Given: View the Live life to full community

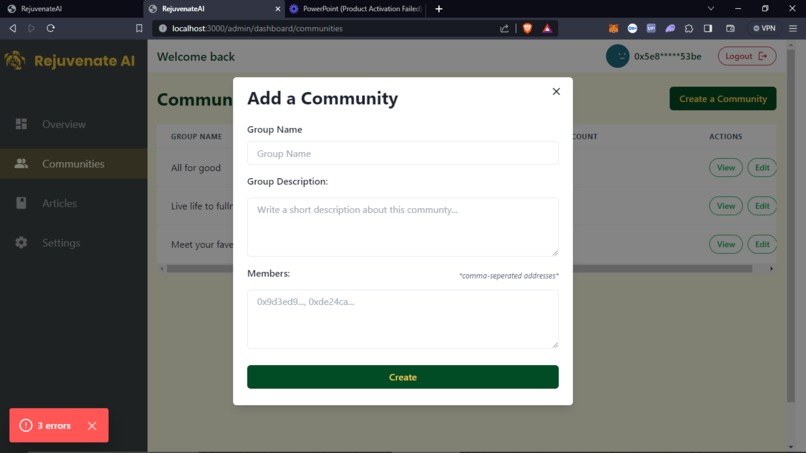Looking at the screenshot, I should 726,206.
